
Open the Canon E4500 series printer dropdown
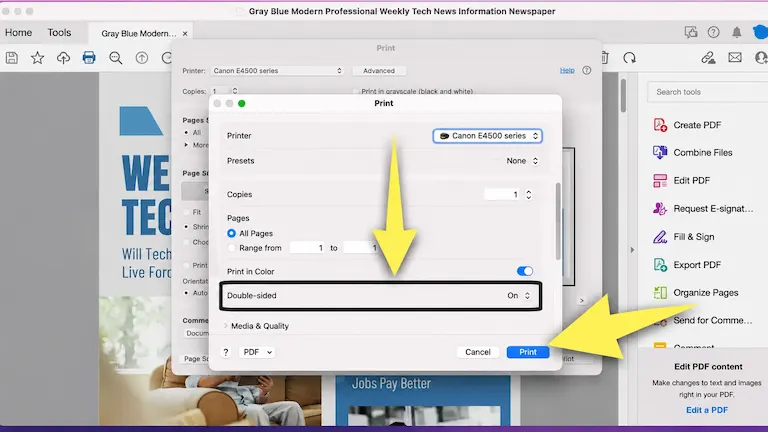(x=487, y=136)
